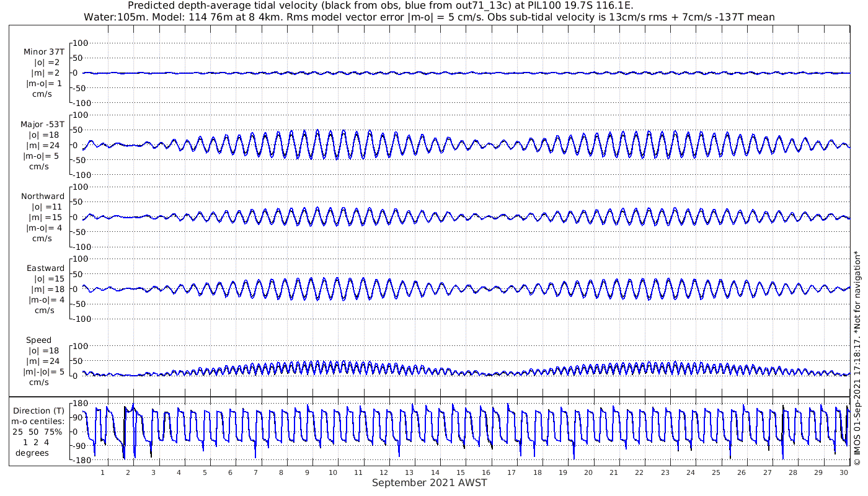Select the 'Northward' velocity panel label
This screenshot has height=496, width=868.
[43, 197]
